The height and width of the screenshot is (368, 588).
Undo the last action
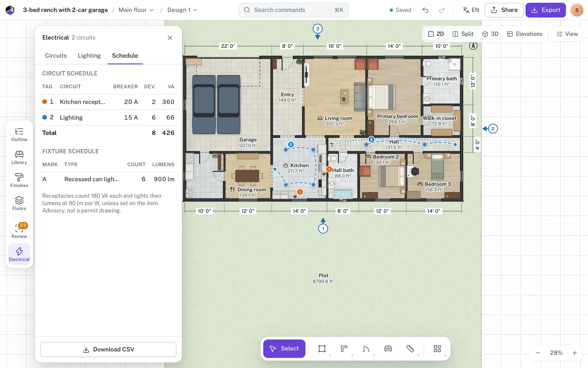pyautogui.click(x=425, y=10)
